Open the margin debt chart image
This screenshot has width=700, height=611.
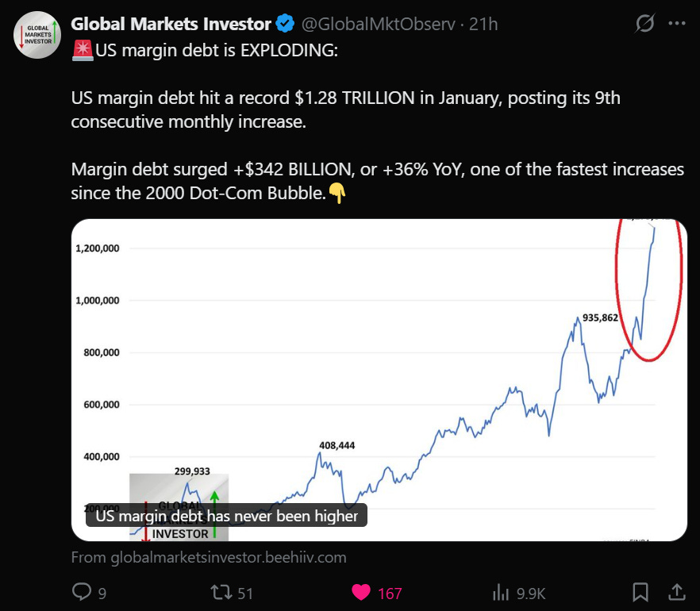(379, 380)
